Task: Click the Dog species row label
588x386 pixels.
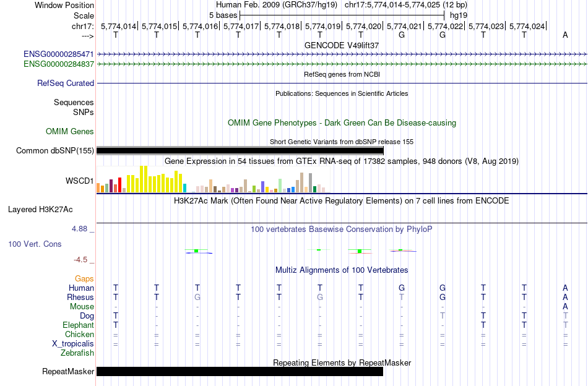Action: (x=87, y=316)
